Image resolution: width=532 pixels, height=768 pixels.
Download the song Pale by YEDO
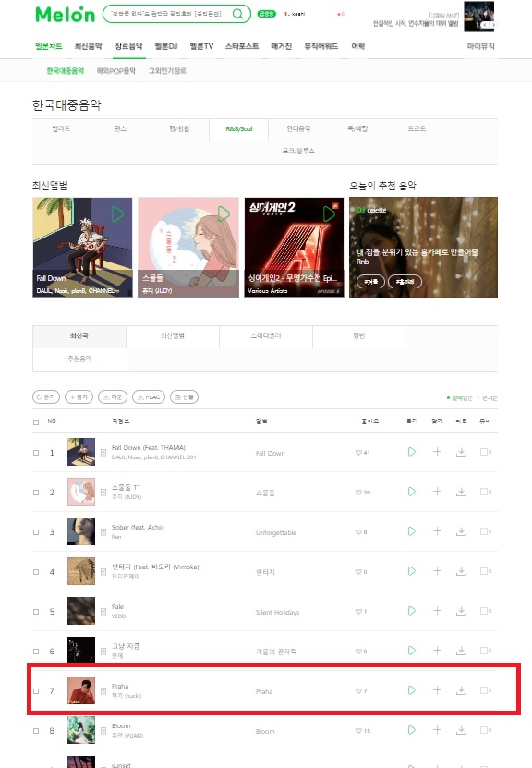click(x=461, y=611)
